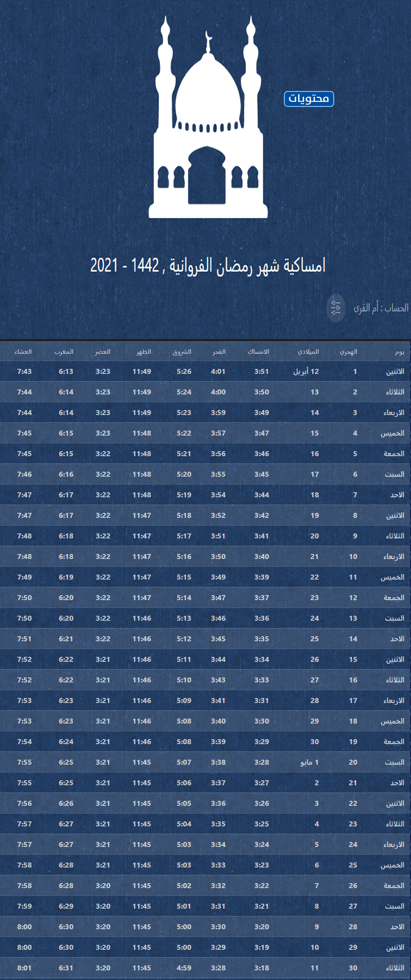Click the الهجري column header

[348, 352]
